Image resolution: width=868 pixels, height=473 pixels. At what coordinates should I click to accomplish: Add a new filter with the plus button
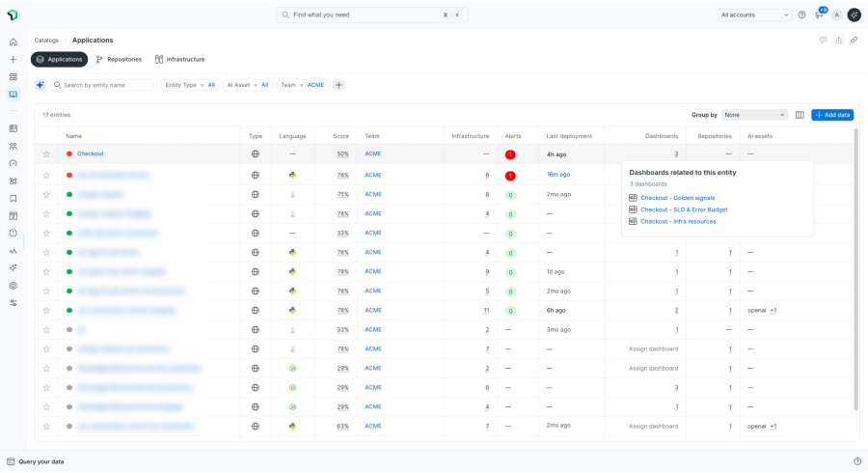click(x=339, y=85)
